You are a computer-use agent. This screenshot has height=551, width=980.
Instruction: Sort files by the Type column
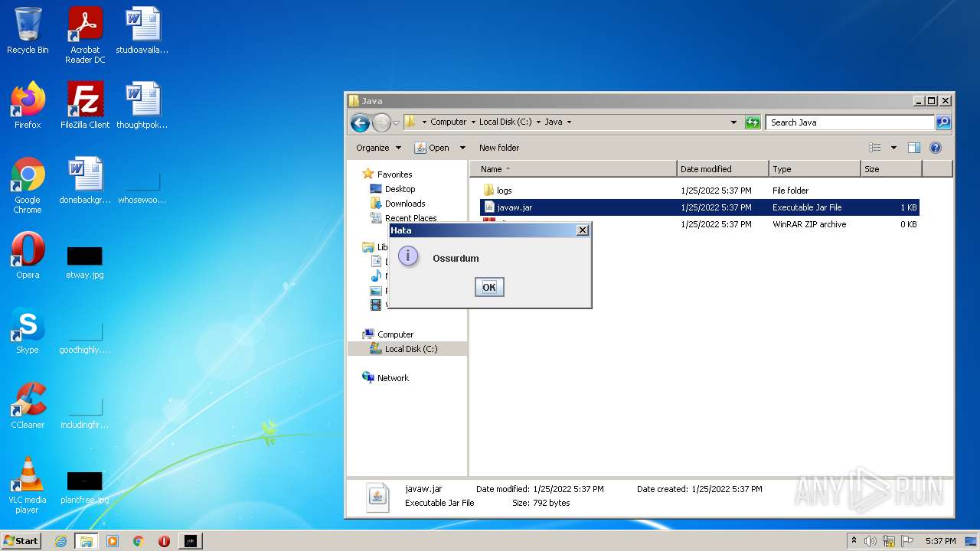pyautogui.click(x=815, y=169)
